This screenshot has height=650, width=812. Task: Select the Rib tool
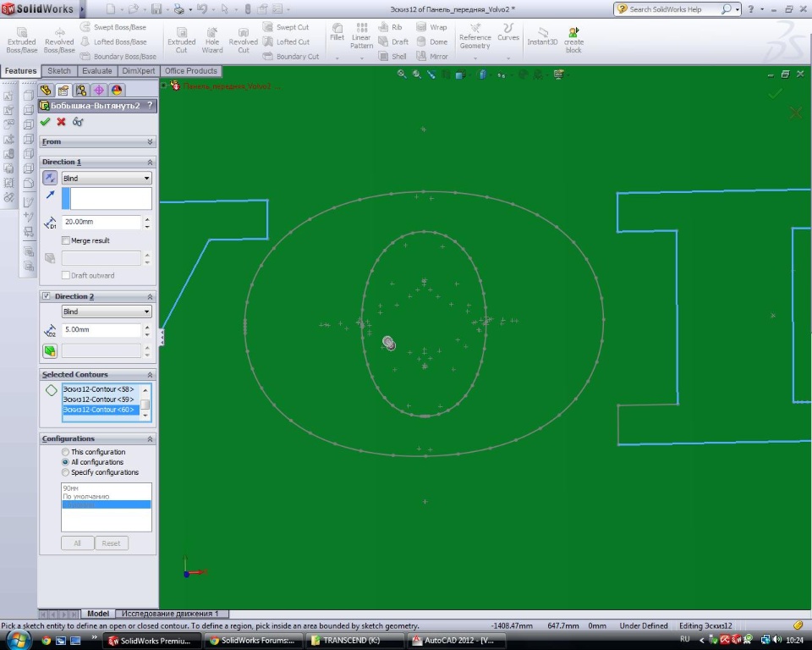pyautogui.click(x=391, y=27)
